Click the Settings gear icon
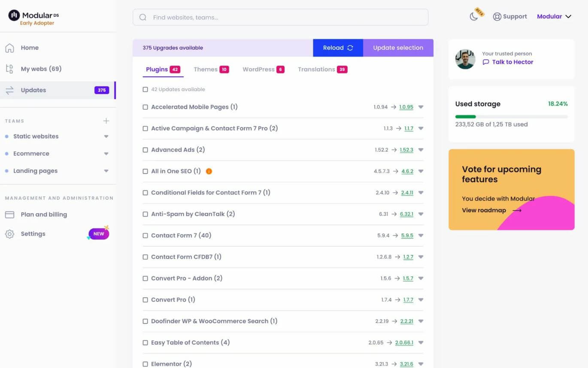 click(x=9, y=234)
